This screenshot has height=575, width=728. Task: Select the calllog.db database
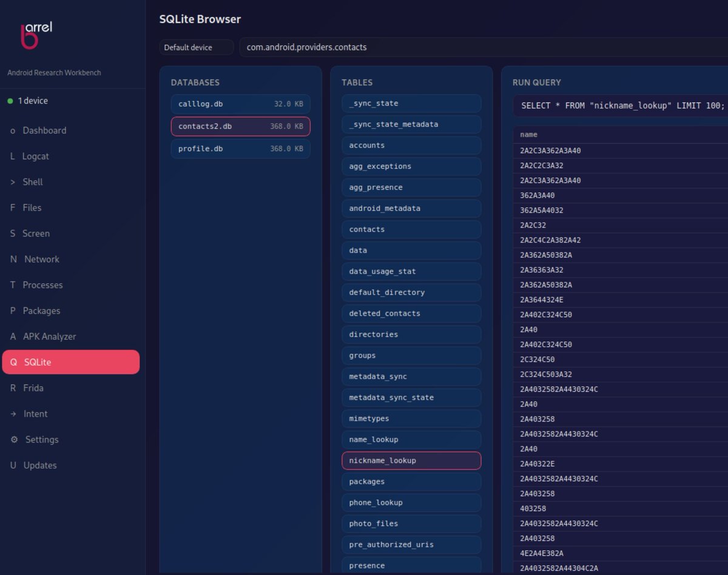[241, 104]
